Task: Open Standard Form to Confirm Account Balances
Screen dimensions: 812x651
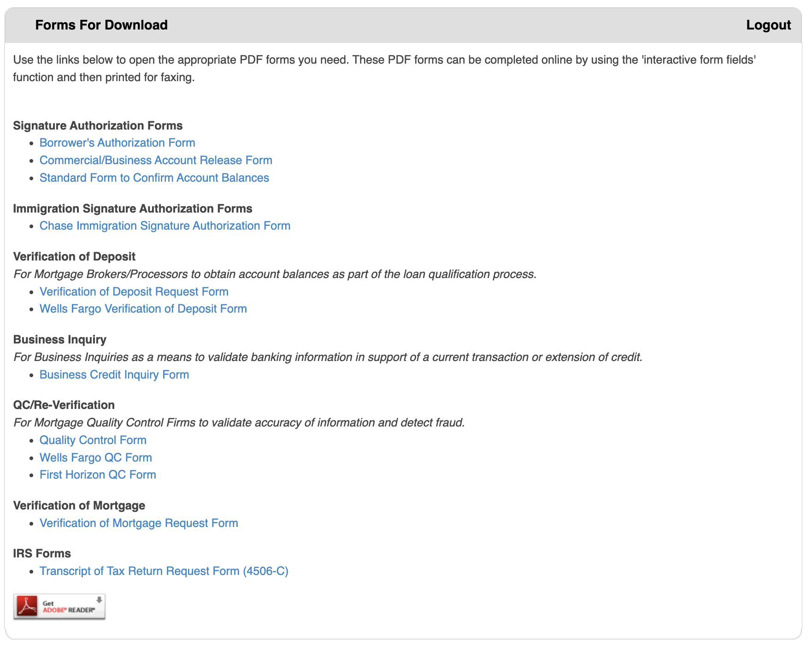Action: coord(154,178)
